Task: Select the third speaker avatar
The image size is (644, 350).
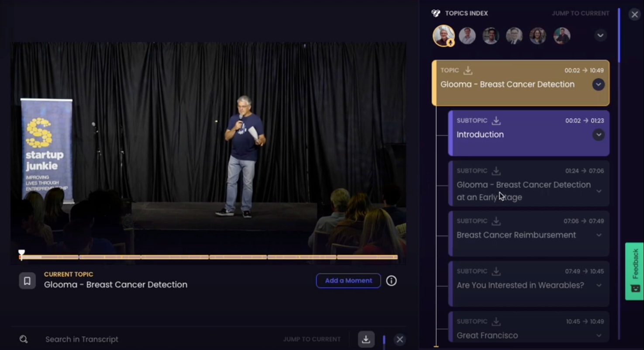Action: point(491,36)
